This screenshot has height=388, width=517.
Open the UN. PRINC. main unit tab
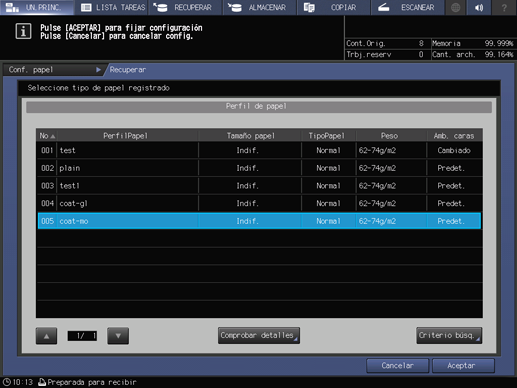coord(37,7)
